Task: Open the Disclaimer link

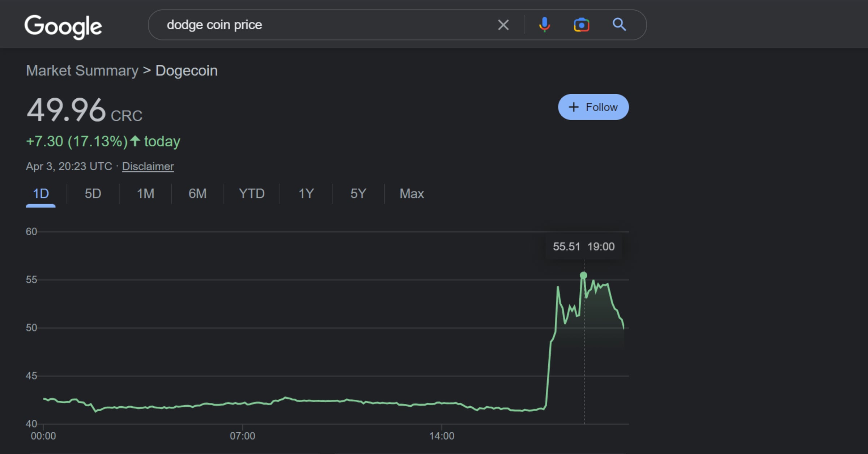Action: tap(148, 166)
